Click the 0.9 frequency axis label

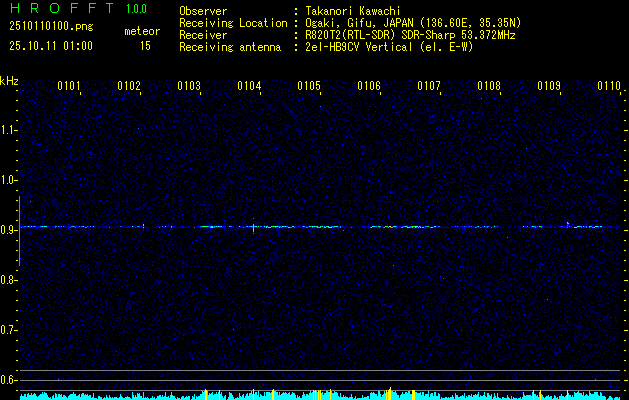[8, 230]
